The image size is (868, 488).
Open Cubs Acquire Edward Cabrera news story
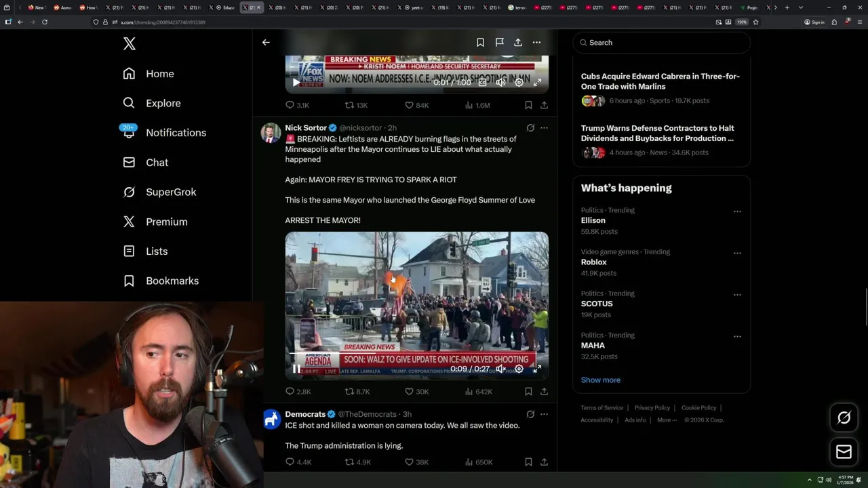[x=661, y=89]
